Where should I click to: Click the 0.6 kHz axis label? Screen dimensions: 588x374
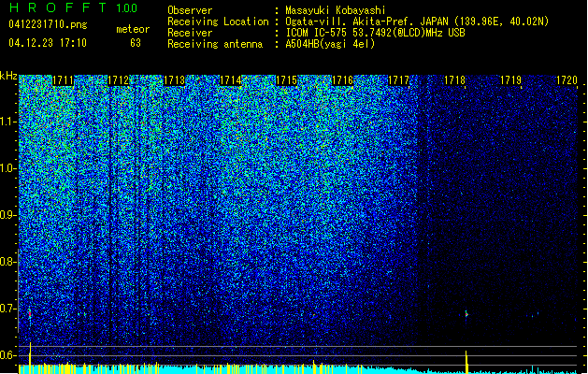[x=8, y=355]
